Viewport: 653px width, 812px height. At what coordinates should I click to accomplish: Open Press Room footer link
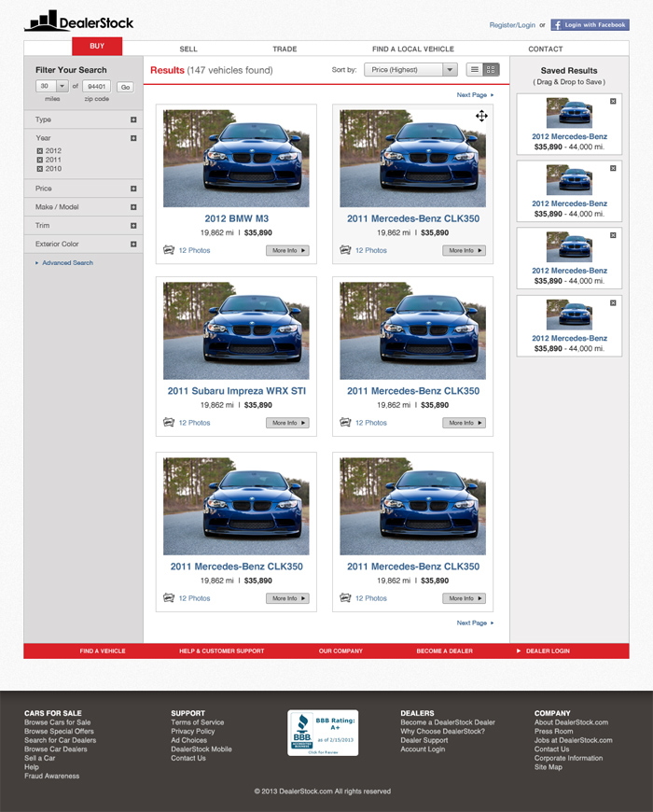554,731
